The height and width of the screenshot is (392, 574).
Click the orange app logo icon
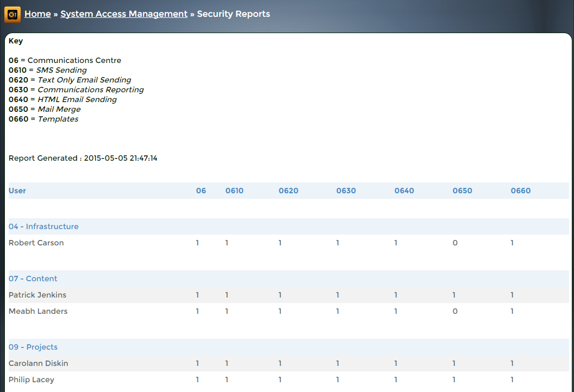13,14
